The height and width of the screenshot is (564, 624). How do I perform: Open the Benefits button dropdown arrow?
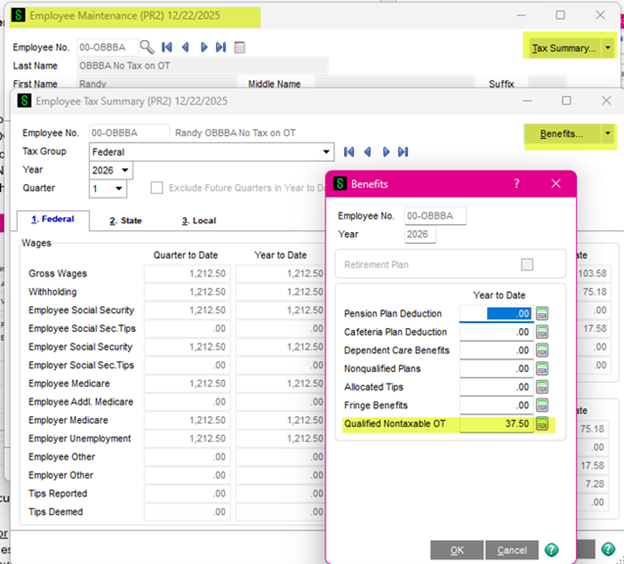(607, 133)
